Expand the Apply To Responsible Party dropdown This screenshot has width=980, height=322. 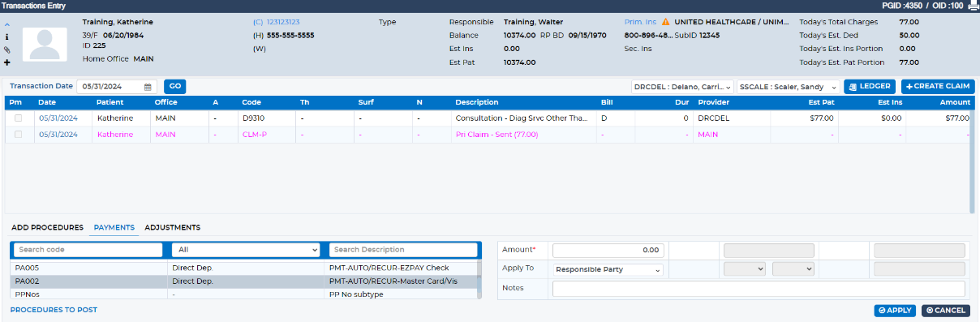[608, 268]
